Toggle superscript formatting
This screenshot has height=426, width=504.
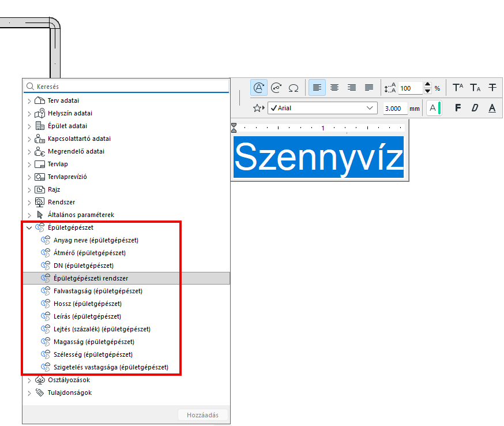point(458,88)
